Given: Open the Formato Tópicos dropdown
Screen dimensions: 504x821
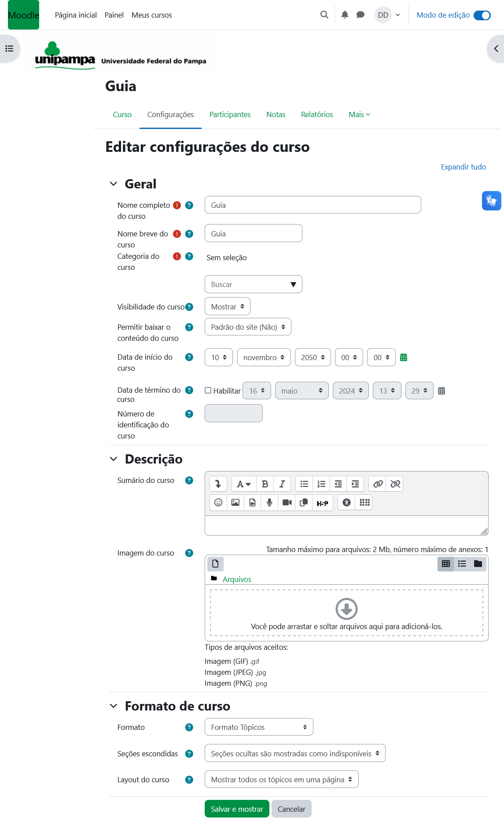Looking at the screenshot, I should (258, 727).
